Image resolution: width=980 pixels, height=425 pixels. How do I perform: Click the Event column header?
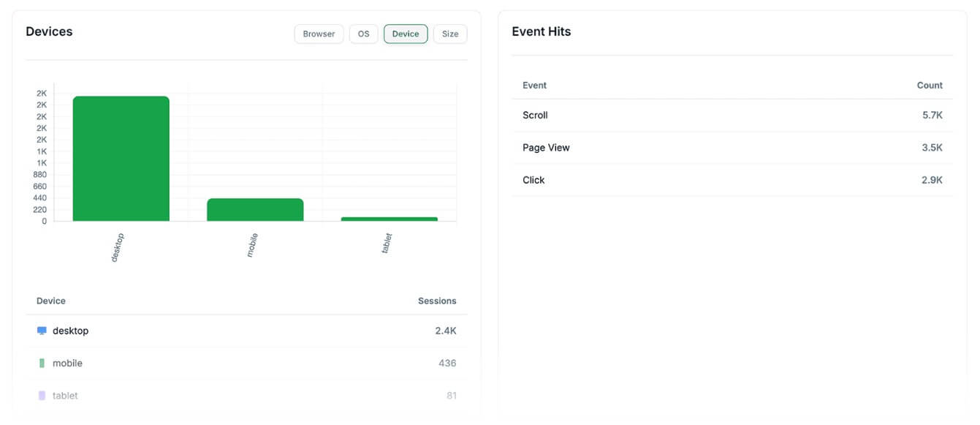pyautogui.click(x=534, y=86)
